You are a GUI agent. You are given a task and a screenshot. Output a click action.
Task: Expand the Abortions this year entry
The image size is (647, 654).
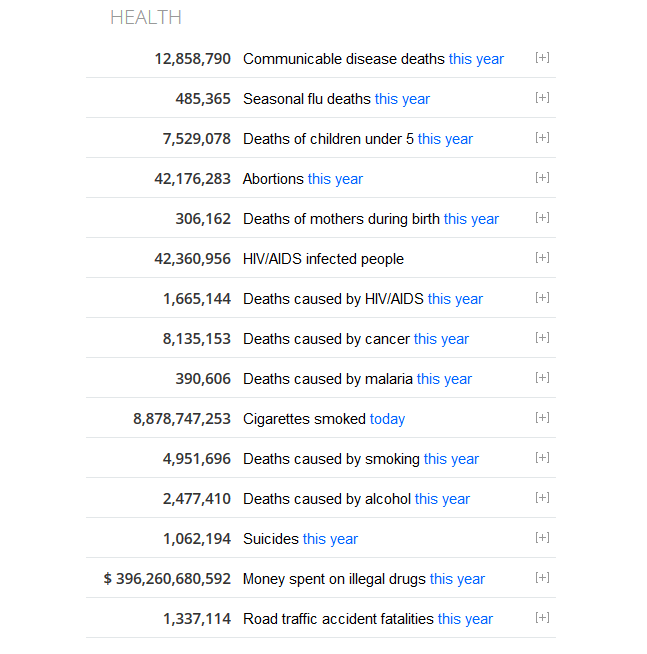click(542, 178)
